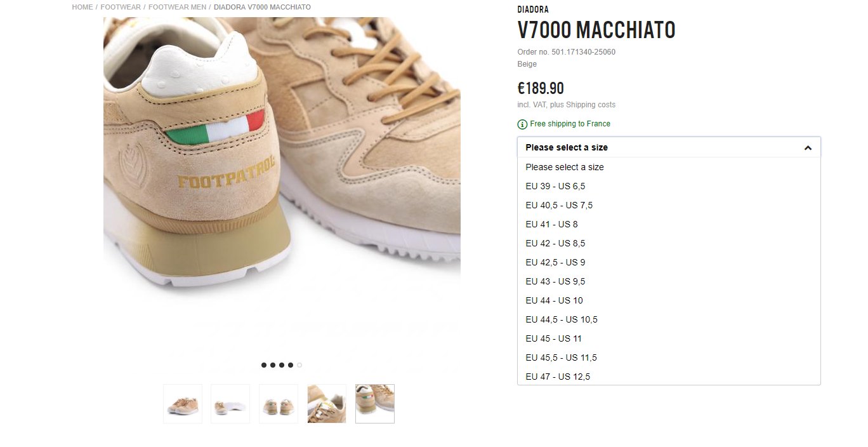868x447 pixels.
Task: Click the free shipping info icon
Action: point(522,124)
